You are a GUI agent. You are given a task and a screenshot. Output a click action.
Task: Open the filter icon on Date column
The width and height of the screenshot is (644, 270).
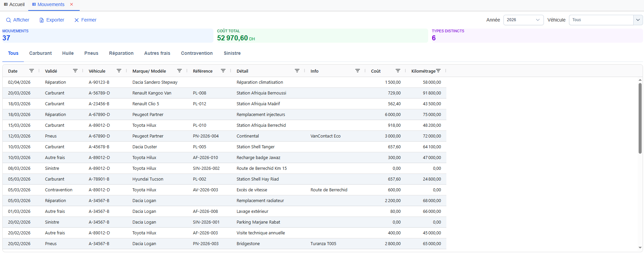click(31, 71)
